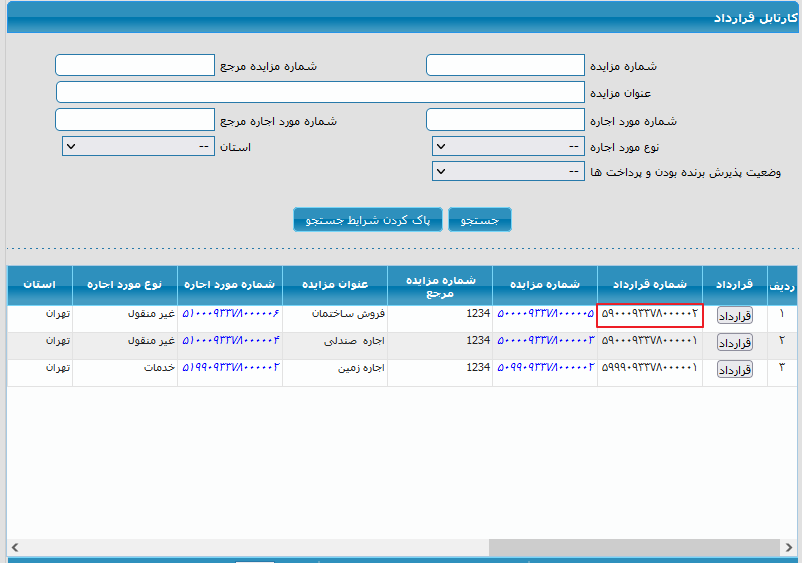Screen dimensions: 802x563
Task: Open auction number link for فروش ساختمان
Action: coord(545,313)
